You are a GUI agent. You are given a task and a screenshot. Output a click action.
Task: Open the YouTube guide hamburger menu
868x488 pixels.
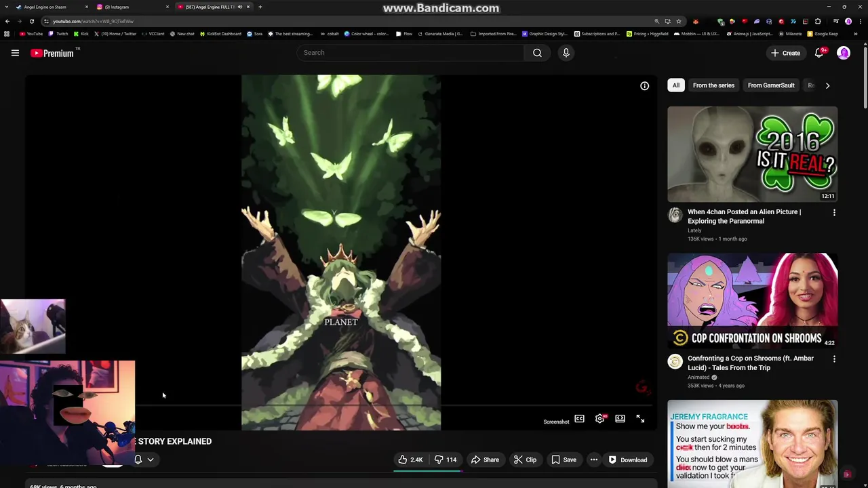(15, 53)
